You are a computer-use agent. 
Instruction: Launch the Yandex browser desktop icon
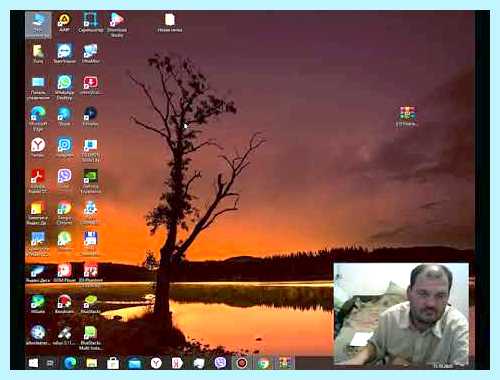click(38, 148)
